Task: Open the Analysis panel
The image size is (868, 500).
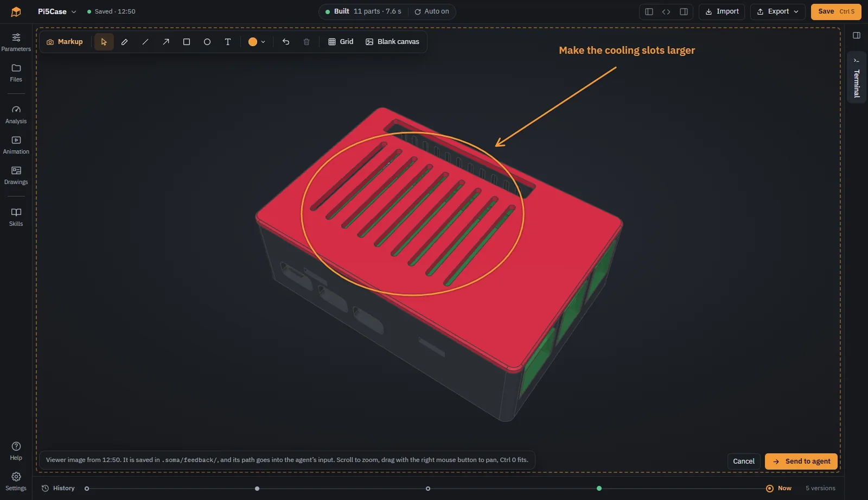Action: coord(16,115)
